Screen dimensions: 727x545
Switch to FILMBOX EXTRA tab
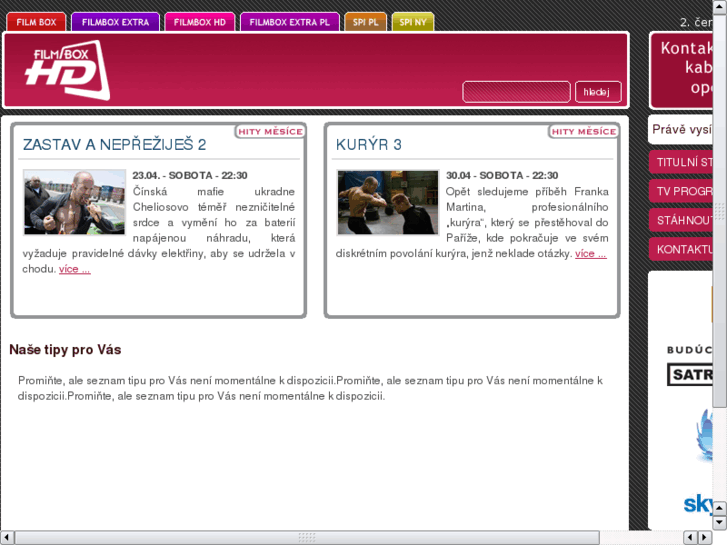pos(115,22)
